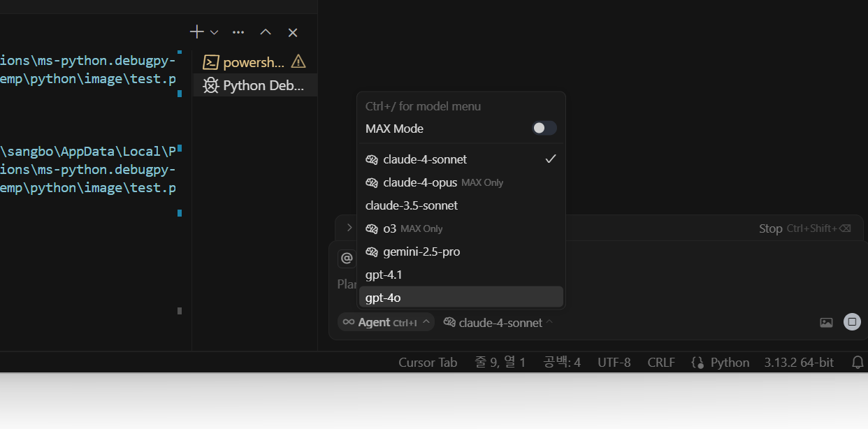The image size is (868, 429).
Task: Choose gemini-2.5-pro model
Action: (x=461, y=252)
